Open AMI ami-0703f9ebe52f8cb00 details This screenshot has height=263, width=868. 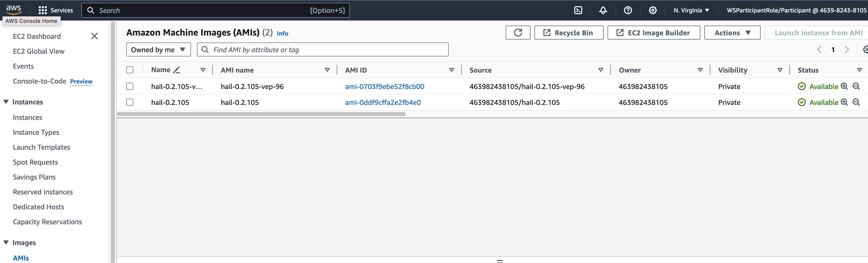tap(385, 86)
